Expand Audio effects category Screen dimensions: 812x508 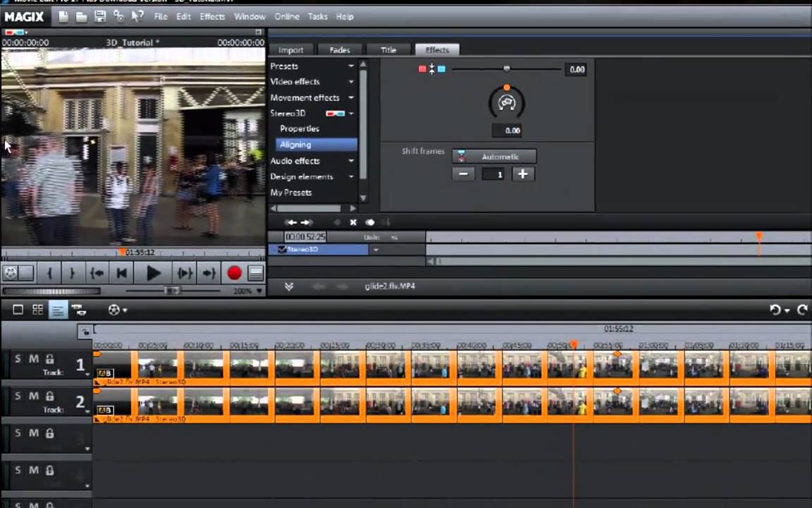click(x=351, y=161)
